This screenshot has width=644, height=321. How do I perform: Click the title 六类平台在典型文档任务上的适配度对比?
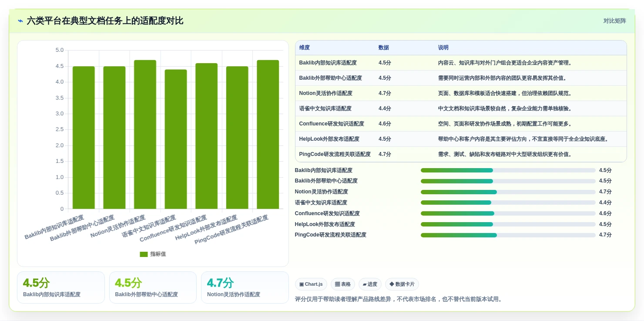pos(105,21)
